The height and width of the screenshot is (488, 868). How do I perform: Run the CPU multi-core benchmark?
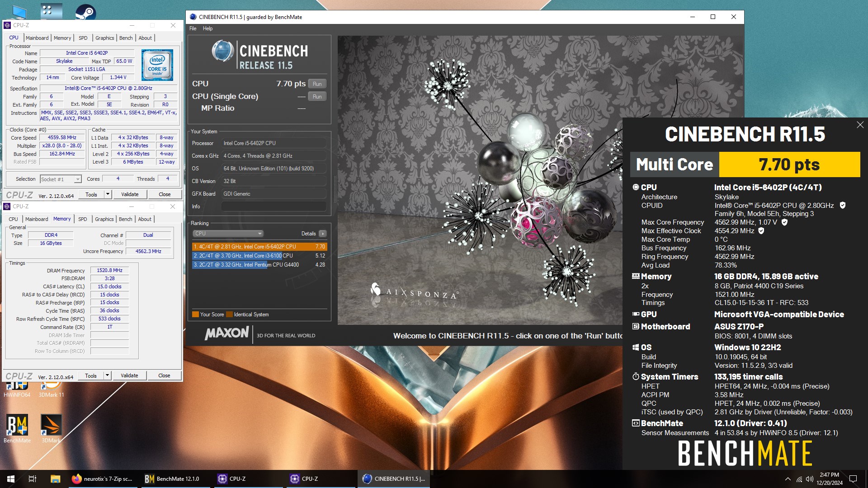click(317, 84)
